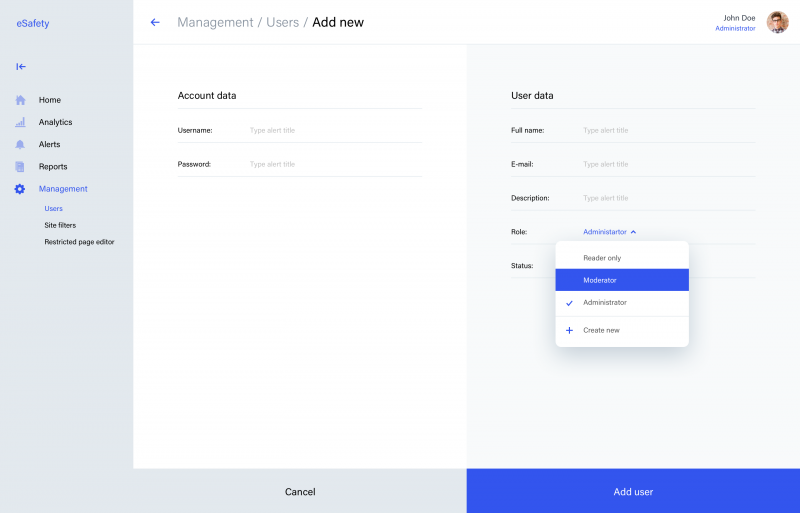Click the Reports document icon
800x513 pixels.
pos(20,166)
